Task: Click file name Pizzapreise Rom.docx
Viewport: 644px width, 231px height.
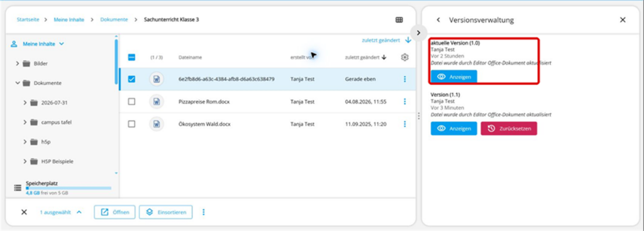Action: (204, 102)
